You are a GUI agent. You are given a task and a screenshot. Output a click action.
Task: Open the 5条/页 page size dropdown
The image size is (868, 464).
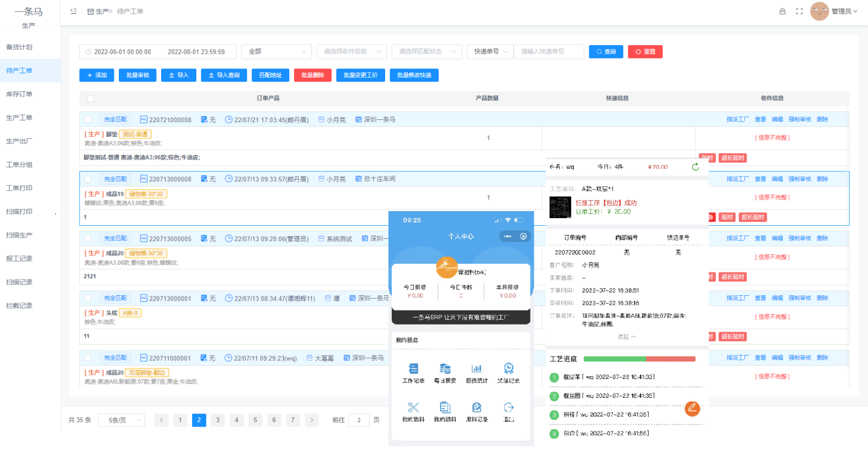(122, 420)
